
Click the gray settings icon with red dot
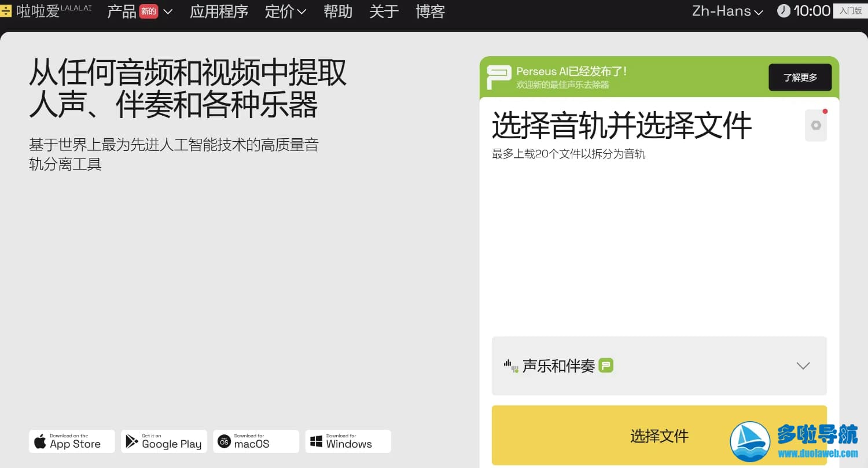tap(816, 125)
